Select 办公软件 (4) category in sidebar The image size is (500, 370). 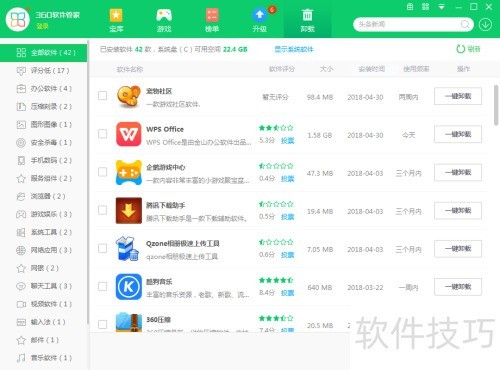(44, 89)
